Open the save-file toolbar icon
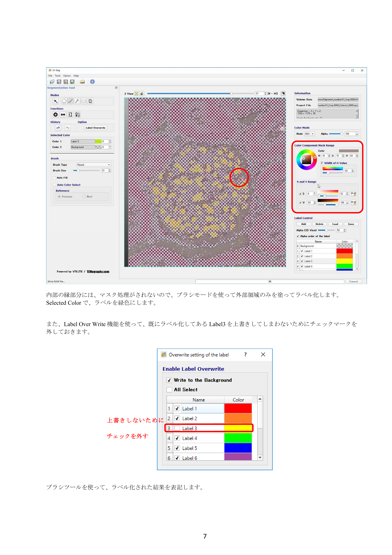The image size is (392, 555). [x=59, y=82]
